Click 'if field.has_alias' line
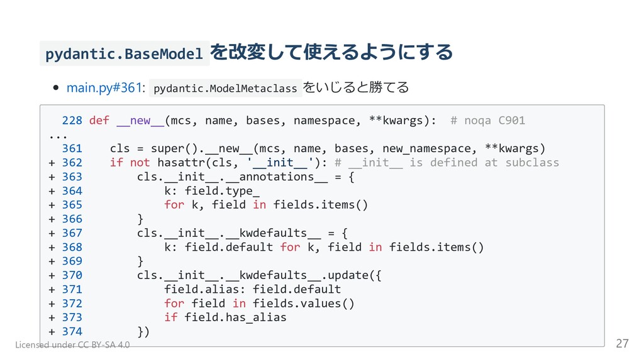This screenshot has height=362, width=644. click(226, 317)
